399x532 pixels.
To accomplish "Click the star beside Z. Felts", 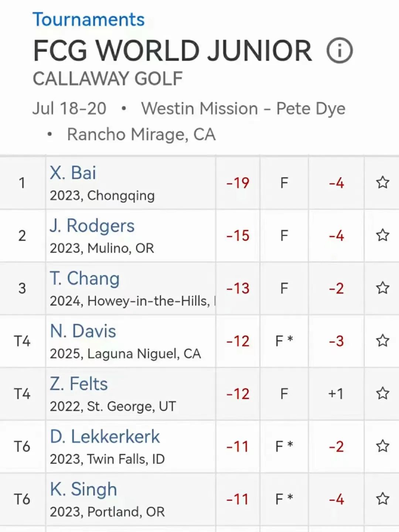I will tap(382, 393).
